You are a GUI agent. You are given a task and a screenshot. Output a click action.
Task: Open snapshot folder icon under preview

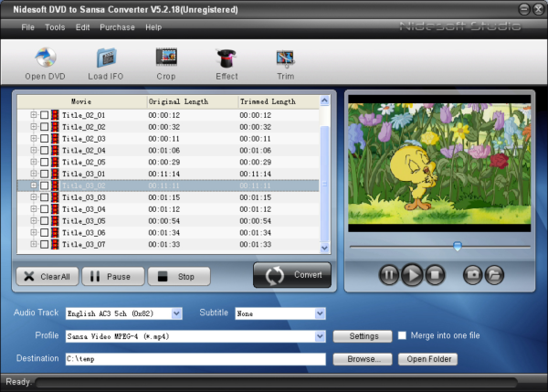pos(494,275)
